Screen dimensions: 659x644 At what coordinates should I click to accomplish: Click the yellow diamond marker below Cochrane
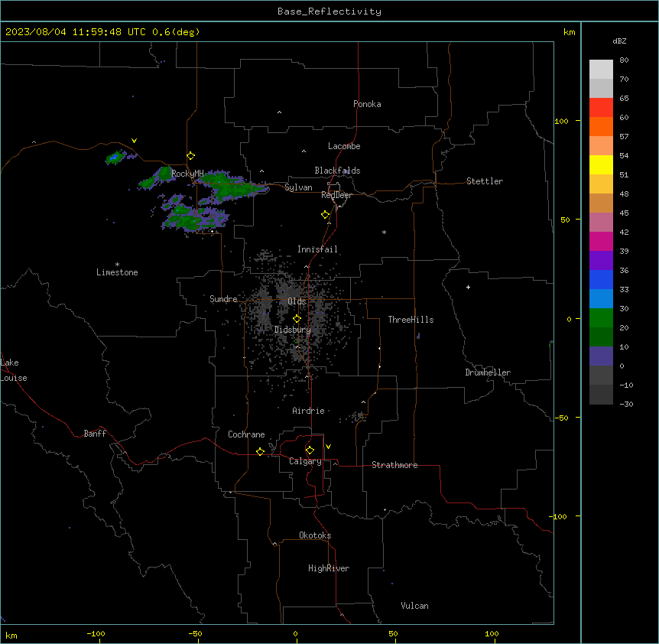pos(260,451)
